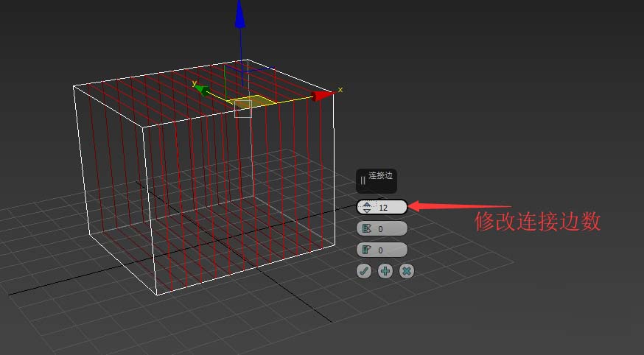Click the red X axis arrow of the gizmo

pyautogui.click(x=323, y=96)
